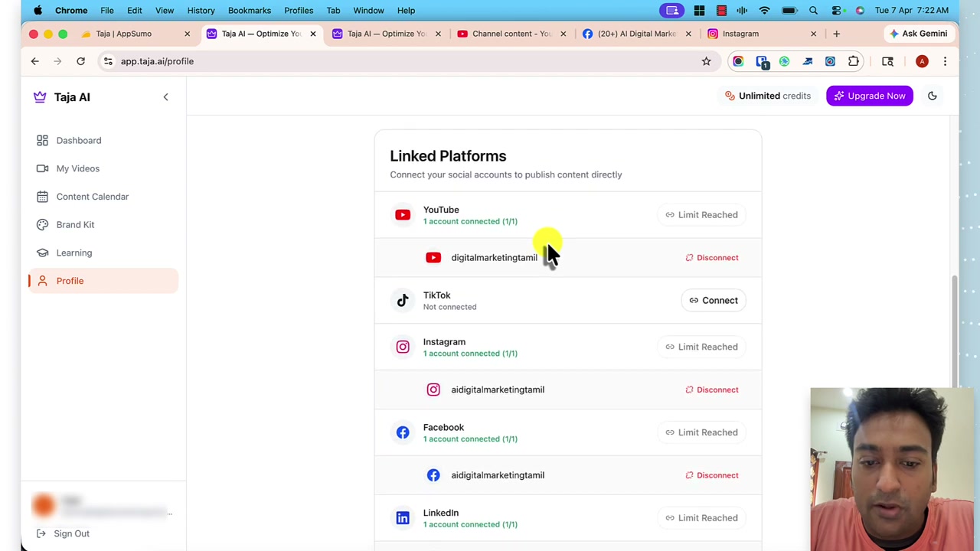The height and width of the screenshot is (551, 980).
Task: Click the Facebook platform icon
Action: 403,432
